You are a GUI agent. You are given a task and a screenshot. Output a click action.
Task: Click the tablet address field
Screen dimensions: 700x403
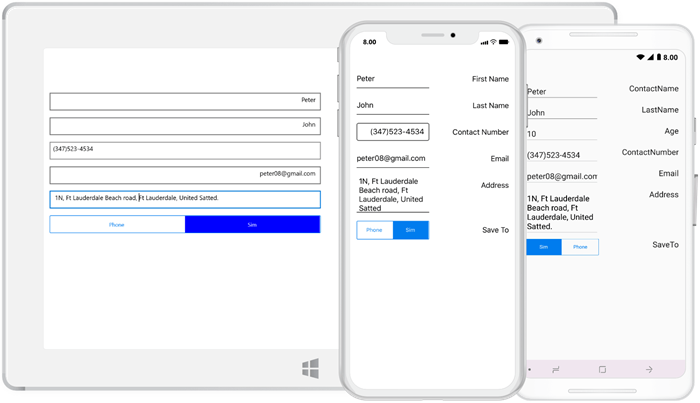(x=185, y=199)
